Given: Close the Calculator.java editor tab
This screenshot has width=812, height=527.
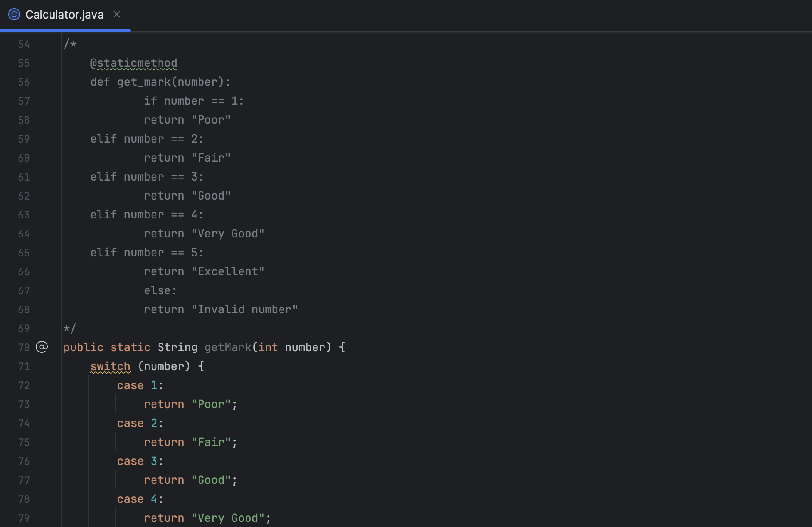Looking at the screenshot, I should pos(116,14).
